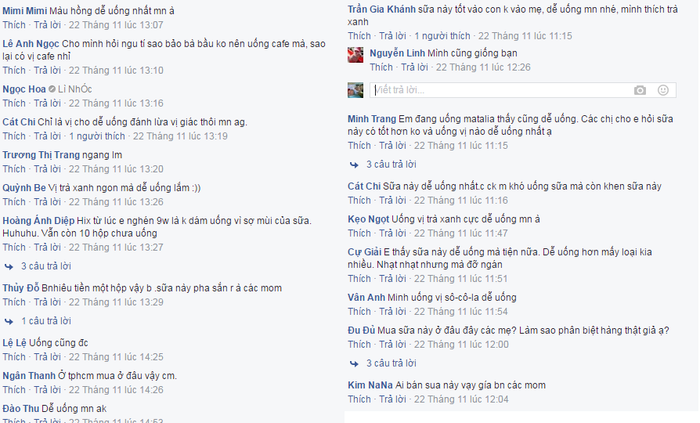
Task: Open Kẹo Ngọt's profile name
Action: click(368, 220)
